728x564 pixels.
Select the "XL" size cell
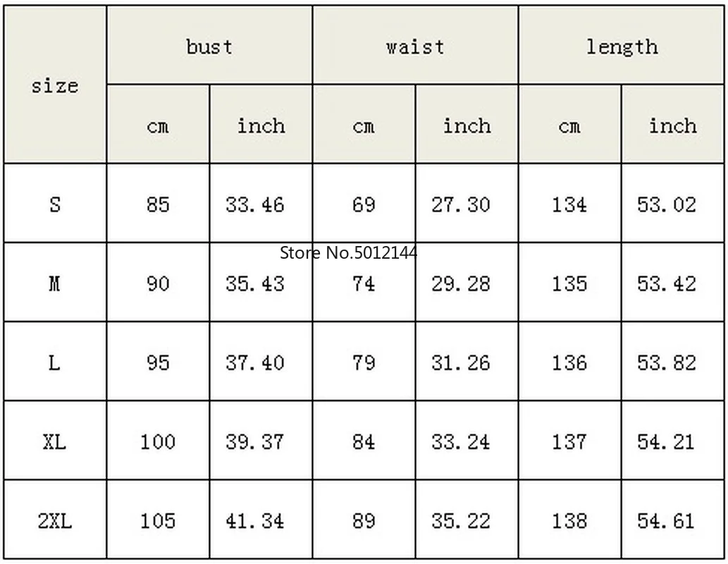click(x=54, y=442)
